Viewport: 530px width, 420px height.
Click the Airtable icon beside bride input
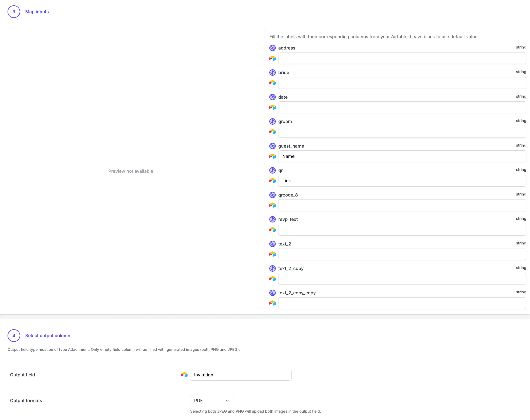[272, 83]
